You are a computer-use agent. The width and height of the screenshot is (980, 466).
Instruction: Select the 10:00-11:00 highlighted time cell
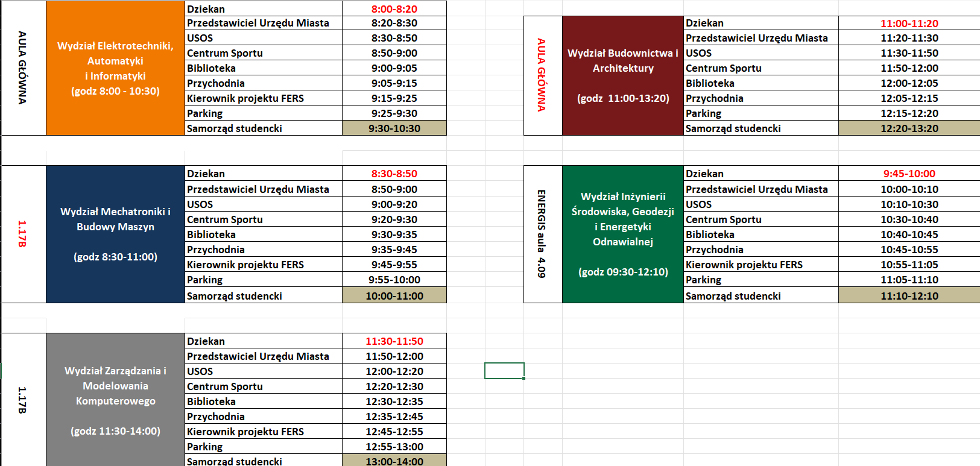[394, 295]
